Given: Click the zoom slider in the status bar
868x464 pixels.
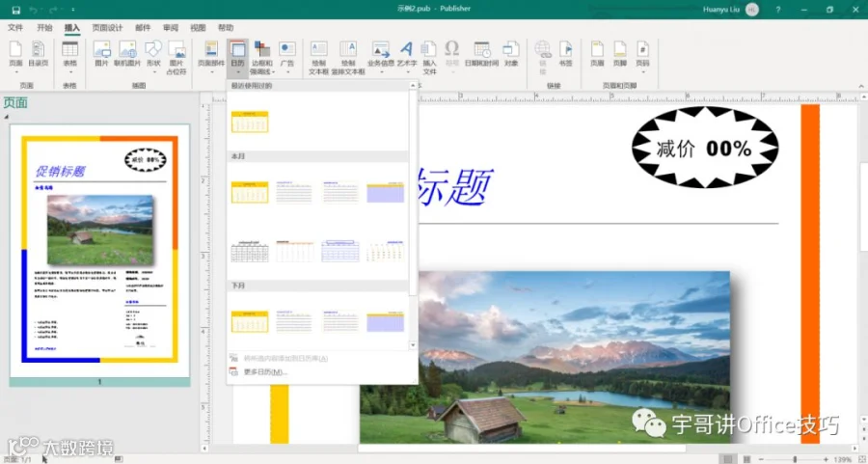Looking at the screenshot, I should click(x=795, y=459).
